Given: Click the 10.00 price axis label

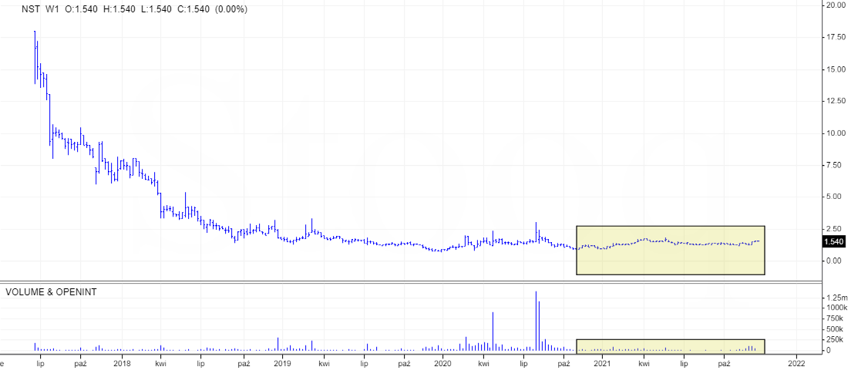Looking at the screenshot, I should point(836,133).
